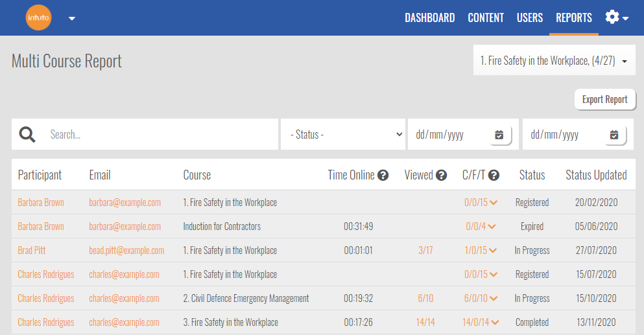The image size is (644, 335).
Task: Open the Status filter dropdown
Action: tap(343, 134)
